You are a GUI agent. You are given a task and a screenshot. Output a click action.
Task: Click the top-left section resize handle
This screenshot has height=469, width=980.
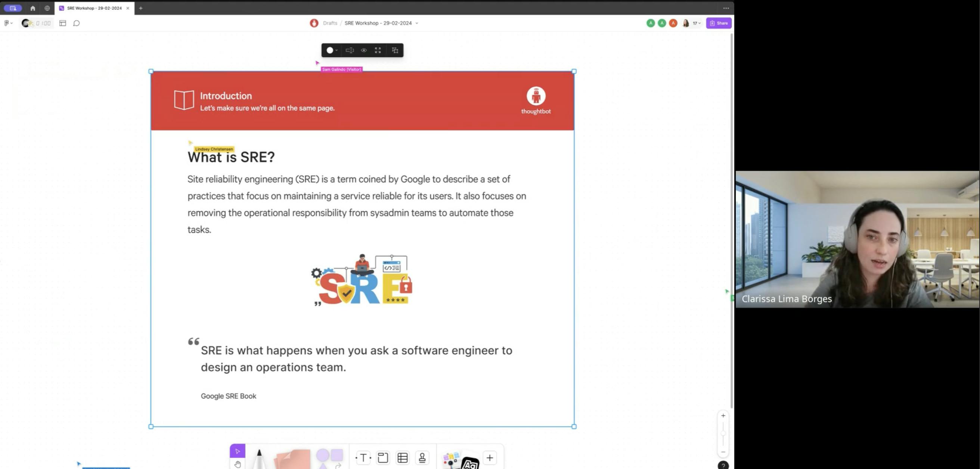151,71
